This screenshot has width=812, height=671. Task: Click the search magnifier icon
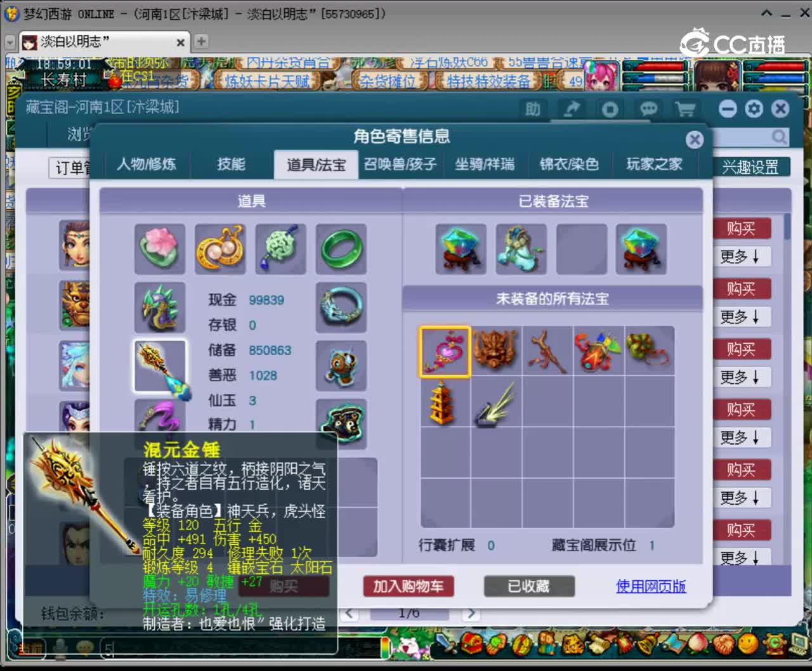click(x=779, y=136)
